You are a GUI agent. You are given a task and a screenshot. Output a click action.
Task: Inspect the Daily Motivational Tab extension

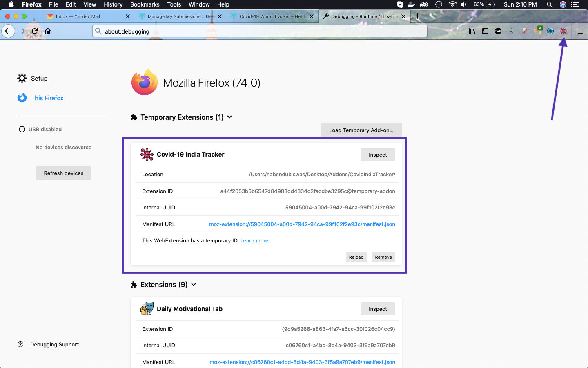(378, 309)
